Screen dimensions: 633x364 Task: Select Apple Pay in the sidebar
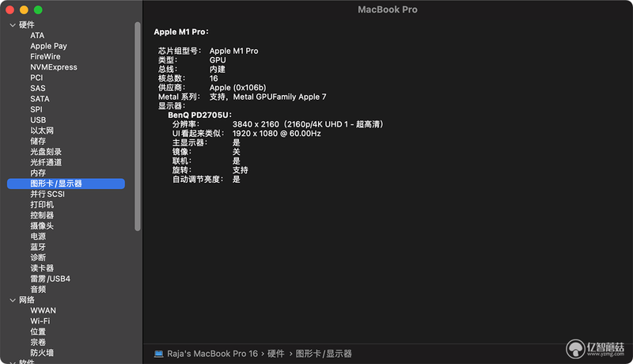[48, 46]
